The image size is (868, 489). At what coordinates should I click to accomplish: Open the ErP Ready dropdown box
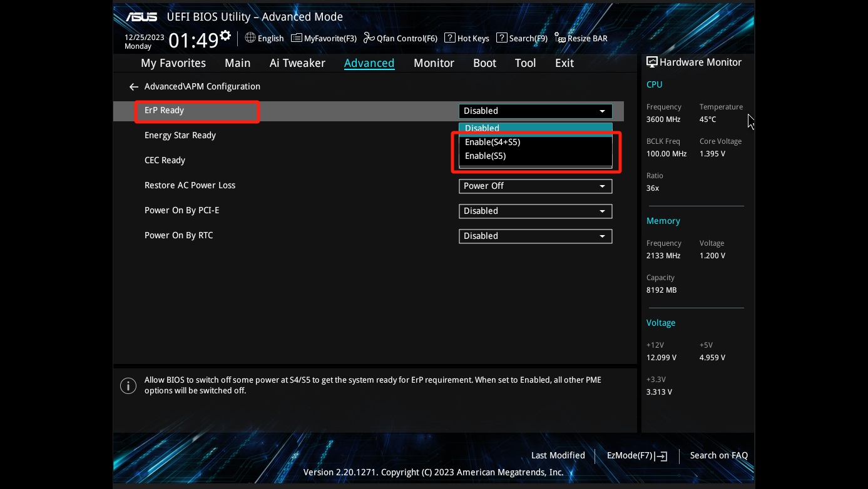point(535,111)
